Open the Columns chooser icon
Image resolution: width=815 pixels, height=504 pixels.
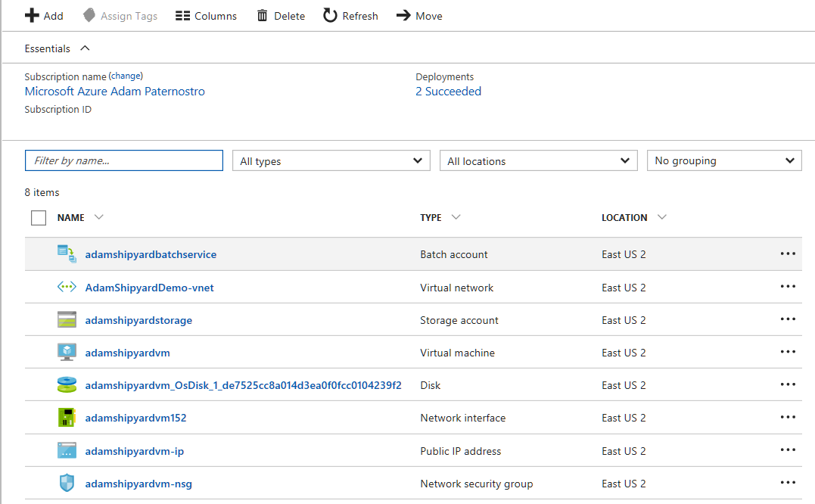coord(182,16)
